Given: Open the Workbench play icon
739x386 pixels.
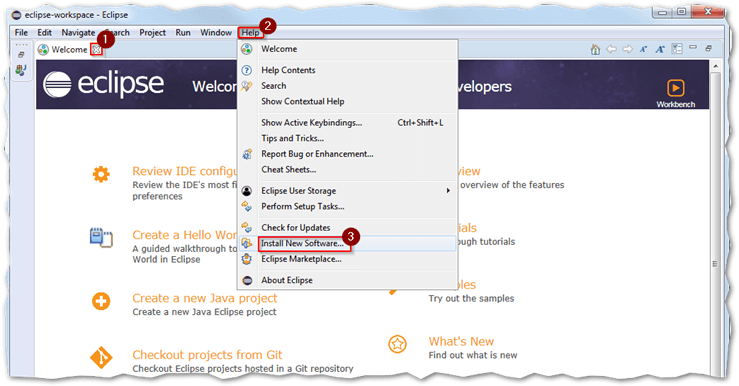Looking at the screenshot, I should (x=675, y=88).
